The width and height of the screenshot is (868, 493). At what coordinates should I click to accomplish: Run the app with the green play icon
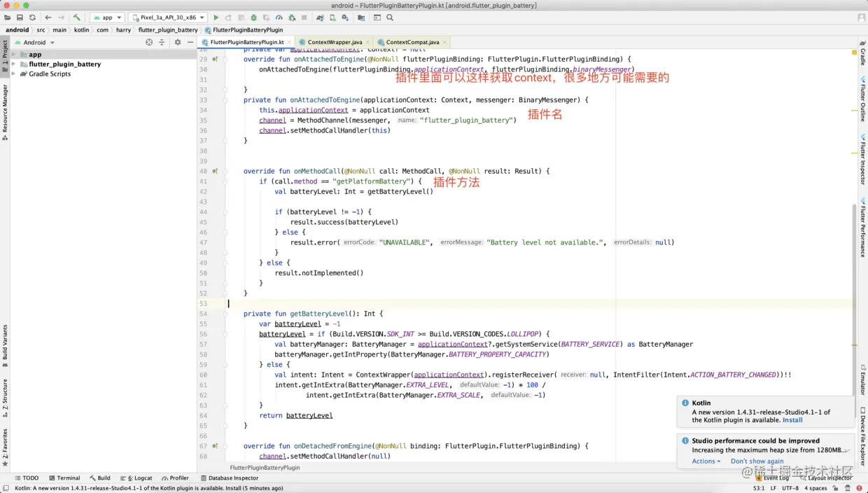216,18
